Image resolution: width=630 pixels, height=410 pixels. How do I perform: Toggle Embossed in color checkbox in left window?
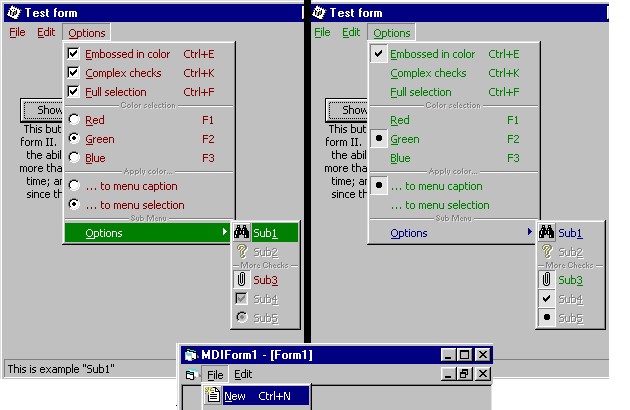pyautogui.click(x=73, y=54)
